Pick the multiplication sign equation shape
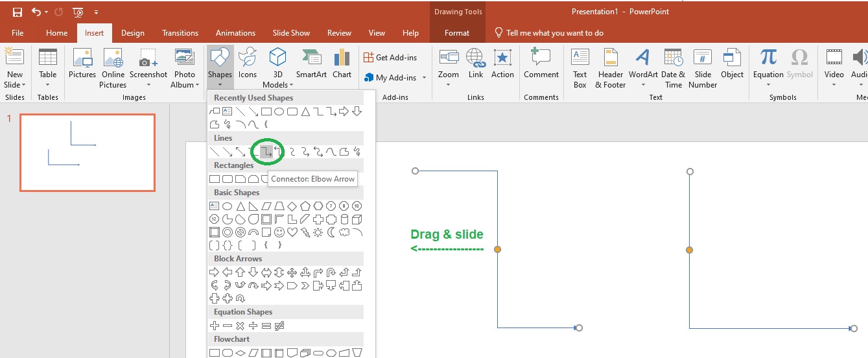The image size is (868, 358). point(240,326)
